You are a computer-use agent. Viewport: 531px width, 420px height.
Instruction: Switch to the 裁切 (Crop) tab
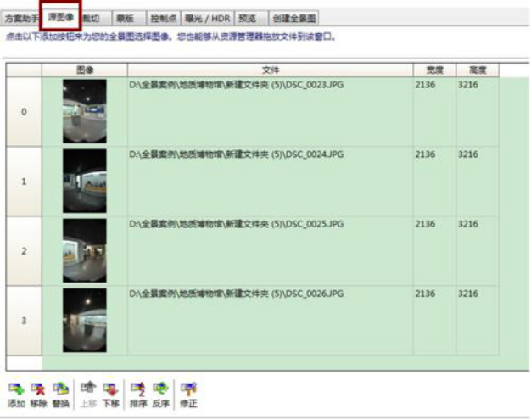(92, 17)
